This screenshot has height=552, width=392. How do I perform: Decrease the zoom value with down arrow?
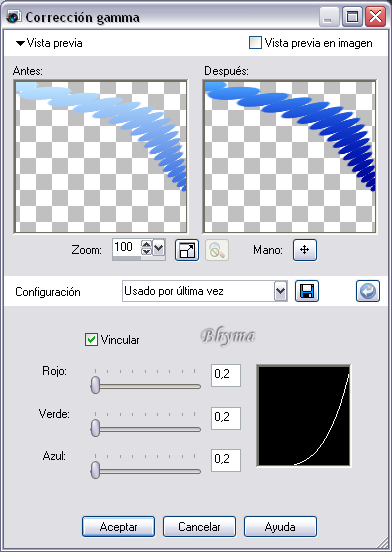point(146,251)
